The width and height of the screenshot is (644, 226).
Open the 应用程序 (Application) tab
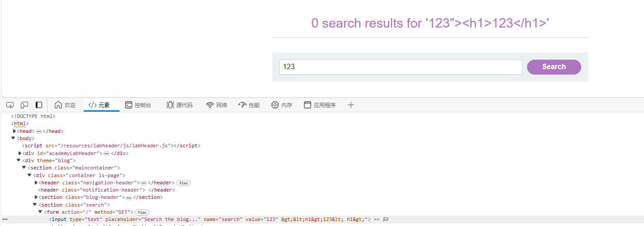click(320, 105)
